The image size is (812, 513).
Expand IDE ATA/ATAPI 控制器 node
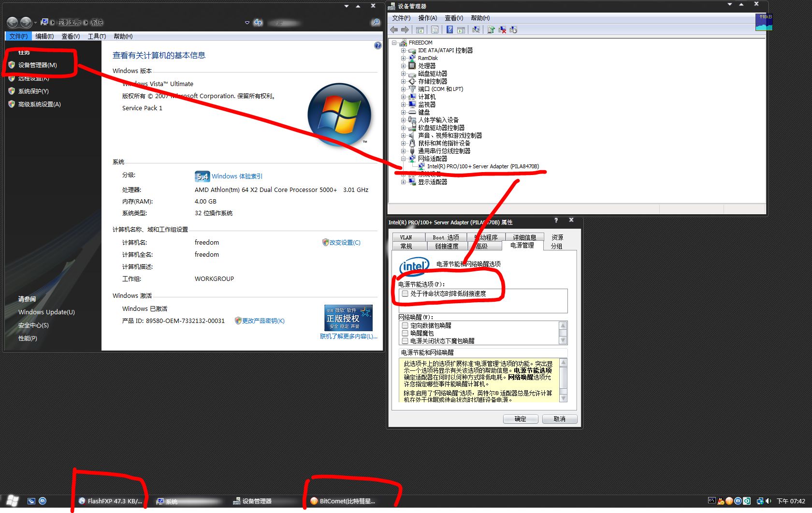coord(403,50)
